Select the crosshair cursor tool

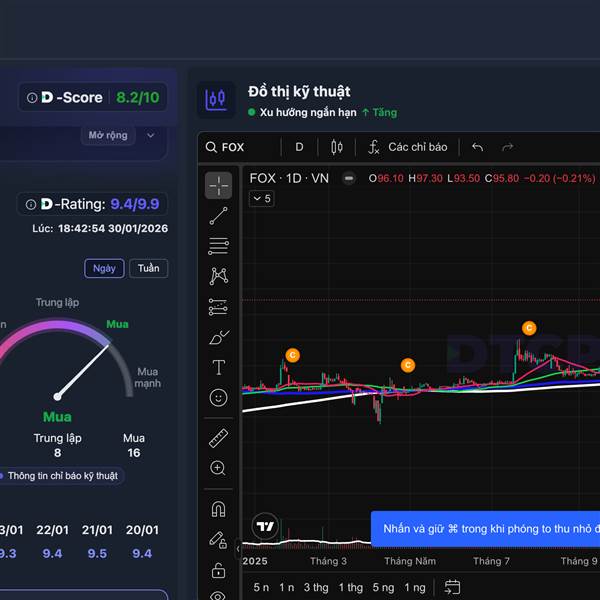pyautogui.click(x=218, y=186)
